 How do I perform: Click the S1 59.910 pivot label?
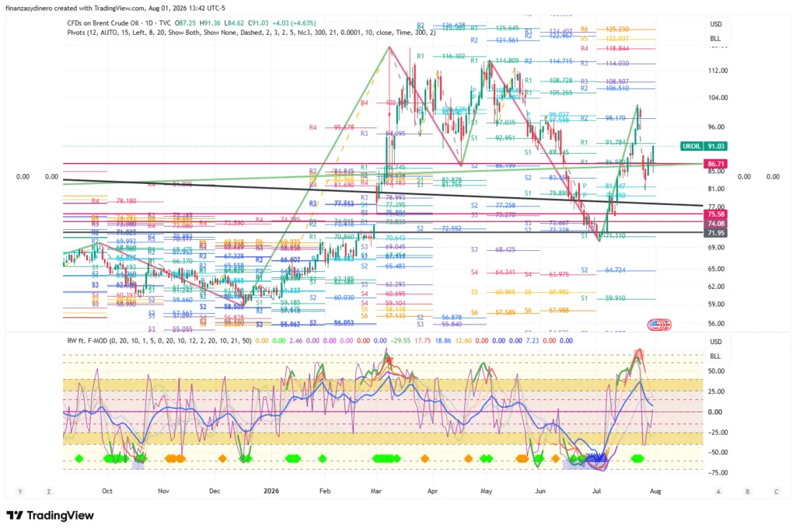point(603,298)
